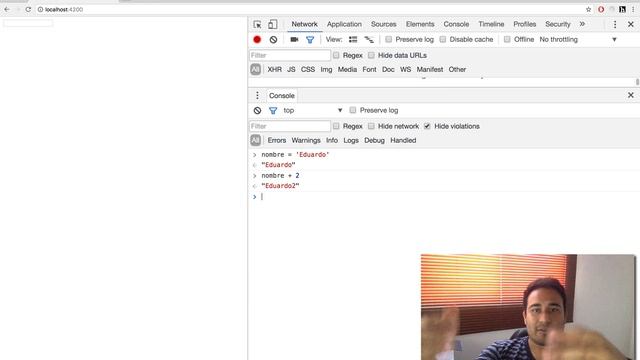Focus the network Filter input field
This screenshot has height=360, width=640.
pyautogui.click(x=290, y=55)
